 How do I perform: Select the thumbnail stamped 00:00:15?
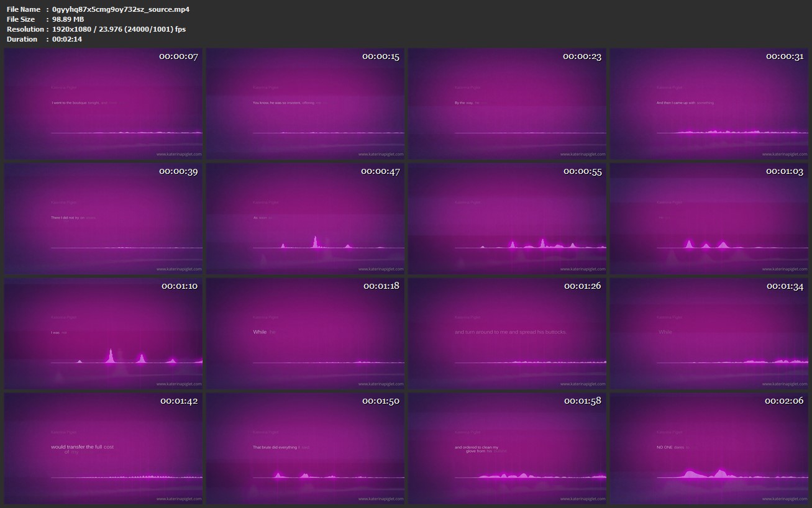(x=305, y=104)
